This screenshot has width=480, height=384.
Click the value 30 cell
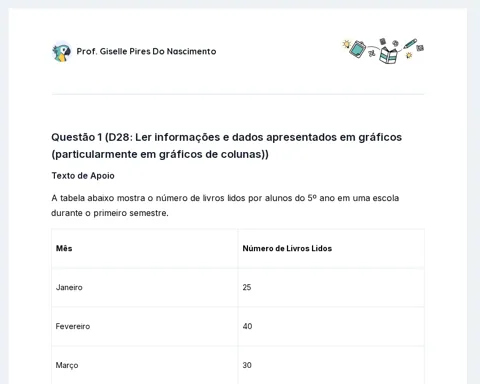point(331,365)
